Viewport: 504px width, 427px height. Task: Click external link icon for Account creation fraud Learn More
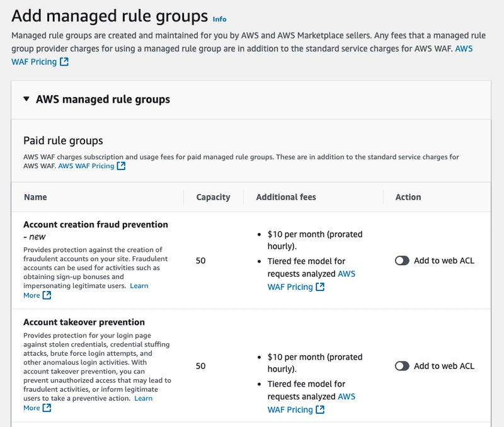[x=47, y=295]
